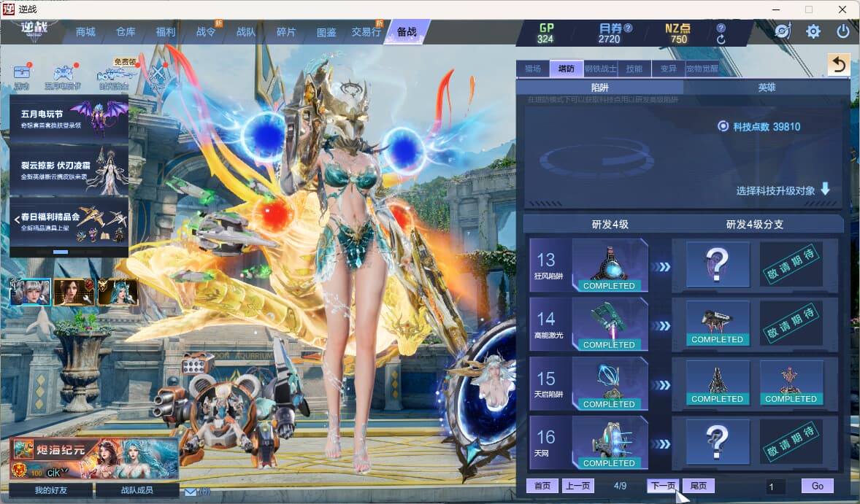Open the 福利 welfare menu

(x=166, y=32)
